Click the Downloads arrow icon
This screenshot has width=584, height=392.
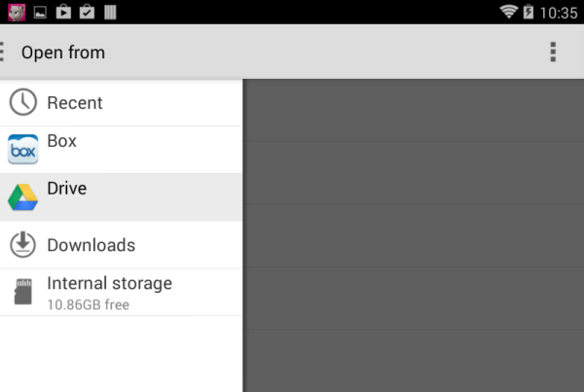22,244
